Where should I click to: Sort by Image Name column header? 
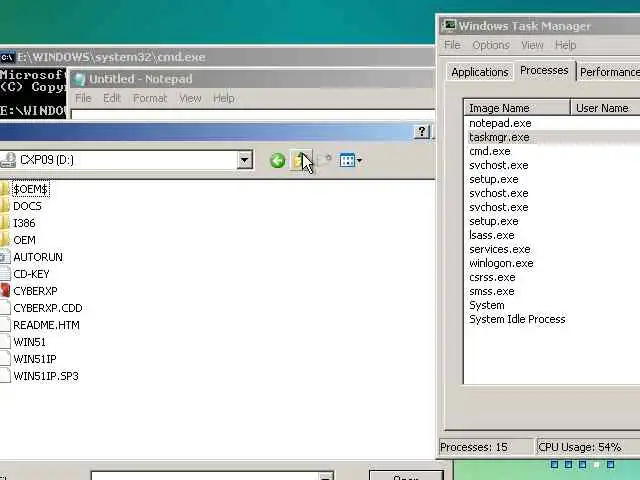pyautogui.click(x=517, y=108)
